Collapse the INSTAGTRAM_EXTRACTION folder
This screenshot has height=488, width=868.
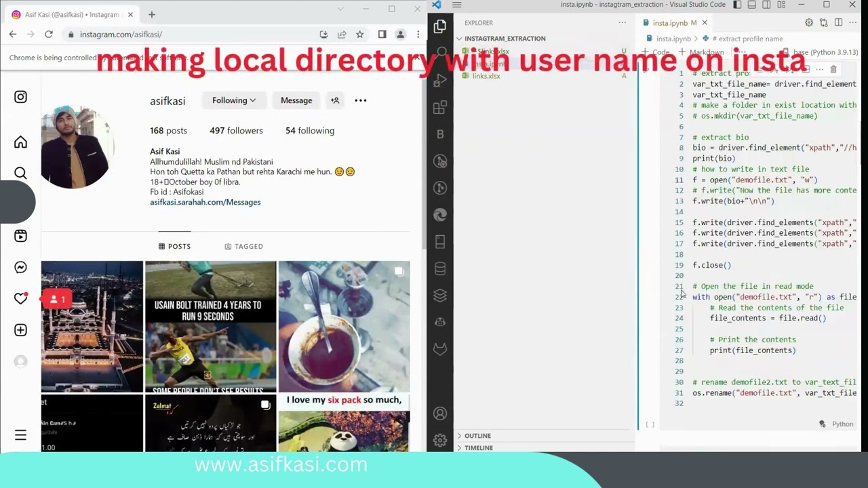tap(546, 39)
